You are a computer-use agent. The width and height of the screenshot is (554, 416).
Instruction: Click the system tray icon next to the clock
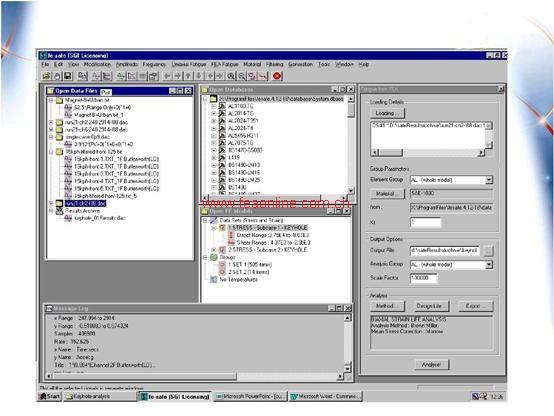[x=483, y=397]
